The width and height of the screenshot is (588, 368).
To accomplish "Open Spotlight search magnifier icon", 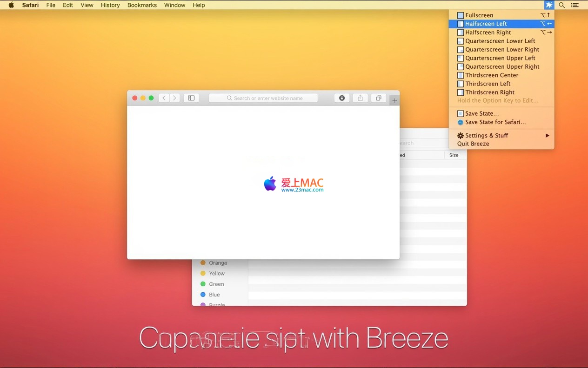I will coord(562,5).
